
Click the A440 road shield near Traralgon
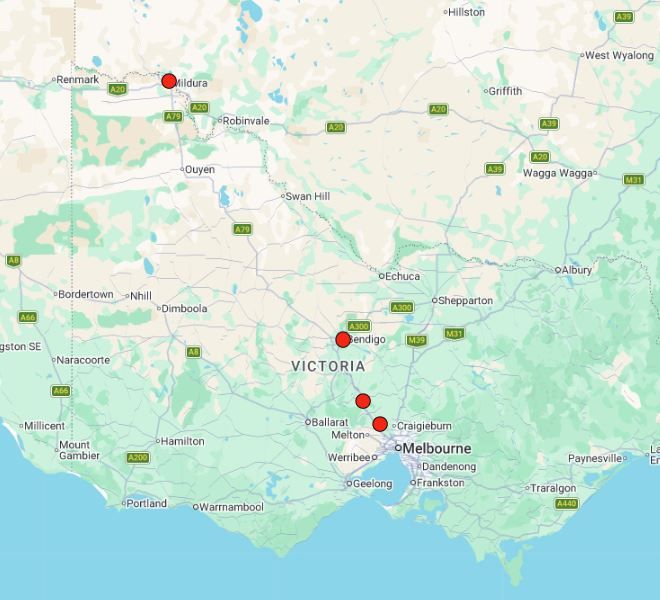pyautogui.click(x=567, y=504)
